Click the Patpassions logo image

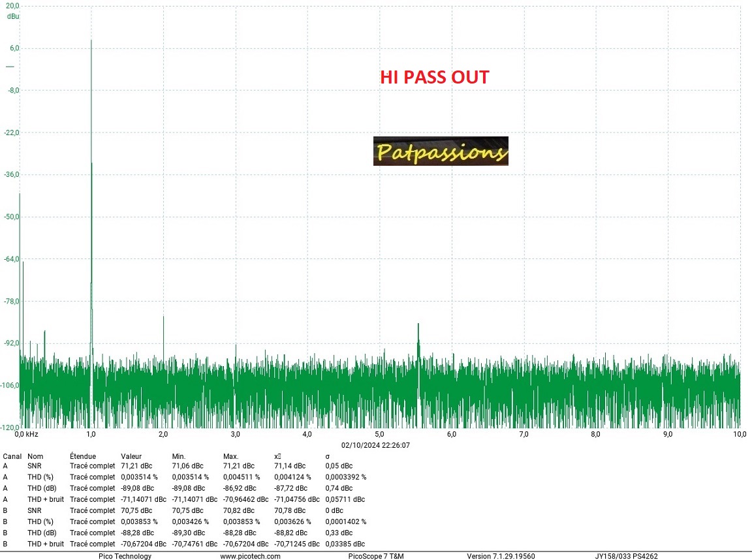(x=441, y=151)
